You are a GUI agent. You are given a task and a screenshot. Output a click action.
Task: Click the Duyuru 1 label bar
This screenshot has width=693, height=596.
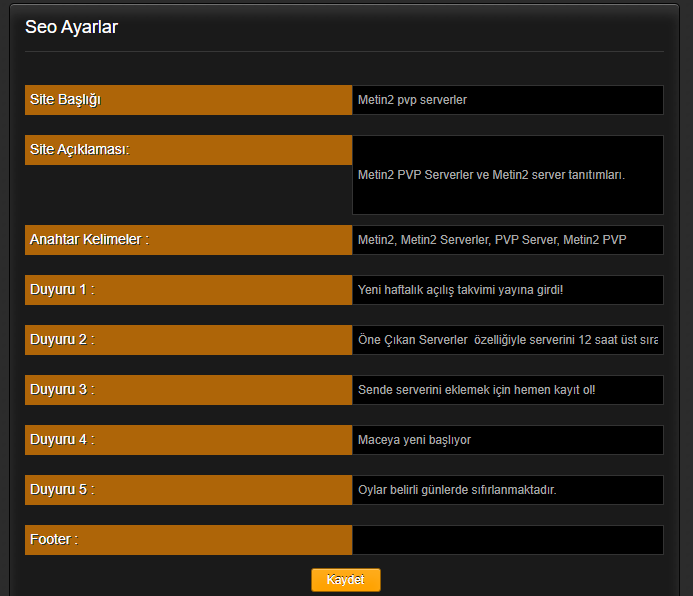189,290
